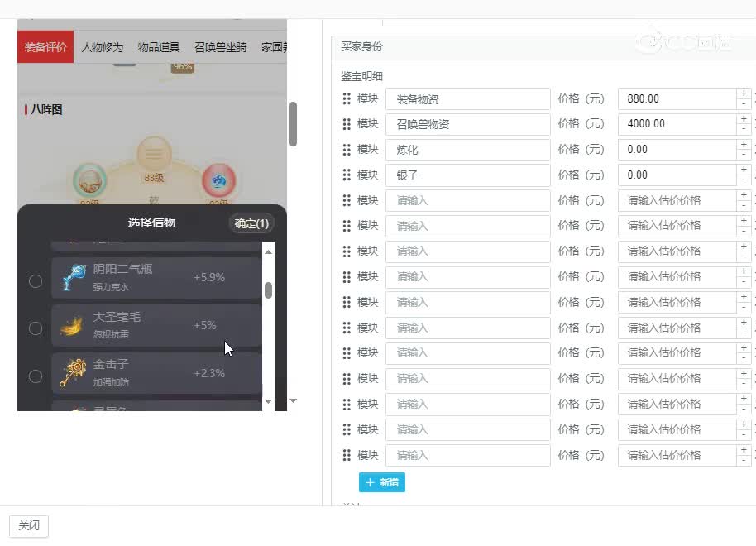Image resolution: width=756 pixels, height=546 pixels.
Task: Click the +5% bonus text
Action: pyautogui.click(x=204, y=325)
